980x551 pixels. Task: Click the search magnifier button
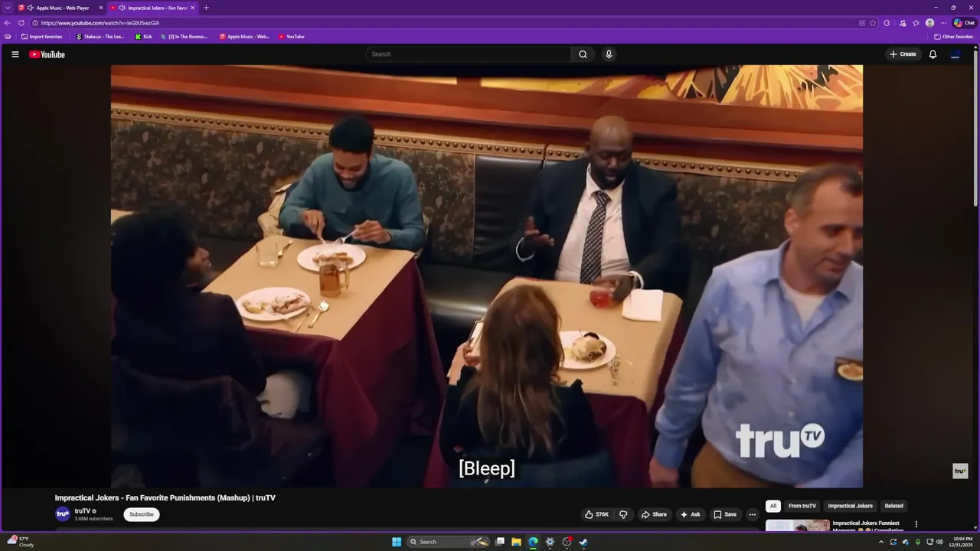[x=583, y=54]
